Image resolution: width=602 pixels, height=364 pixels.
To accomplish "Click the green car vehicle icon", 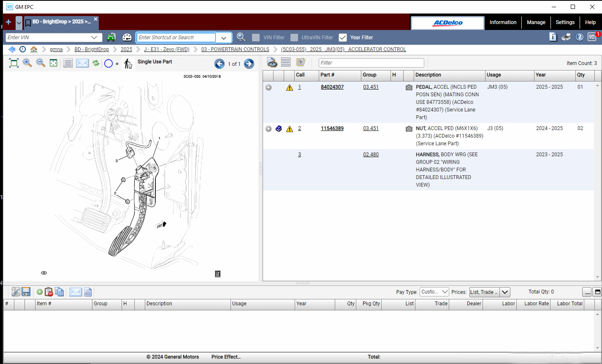I will 111,37.
